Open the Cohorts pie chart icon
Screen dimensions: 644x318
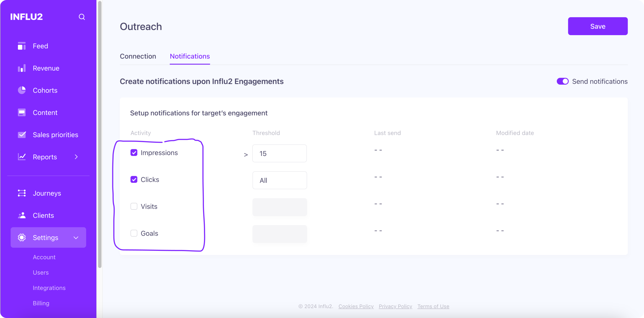22,90
